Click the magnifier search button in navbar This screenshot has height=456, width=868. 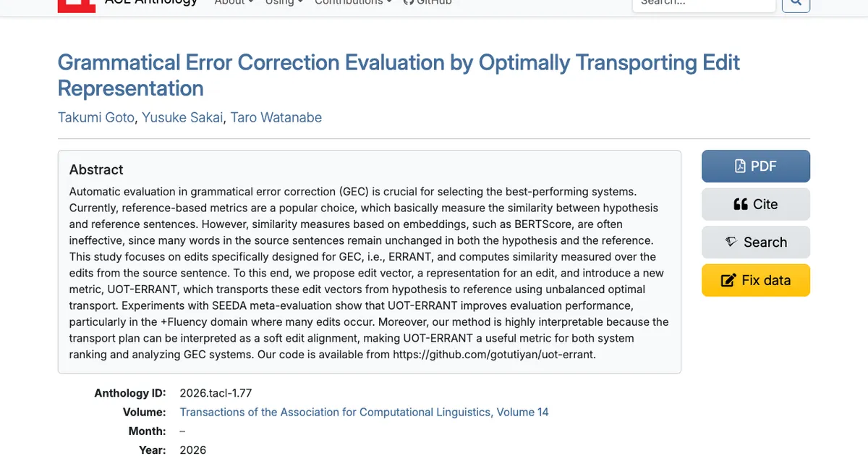tap(796, 2)
